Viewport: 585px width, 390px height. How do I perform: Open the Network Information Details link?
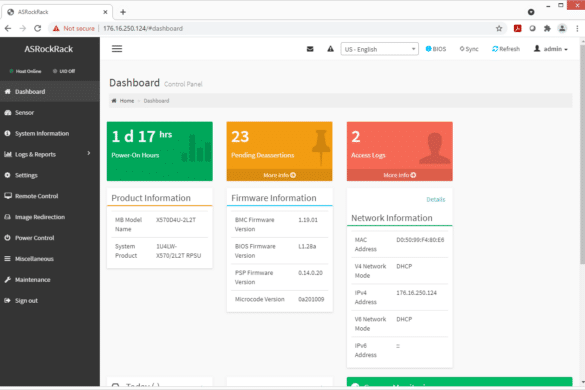[x=435, y=199]
